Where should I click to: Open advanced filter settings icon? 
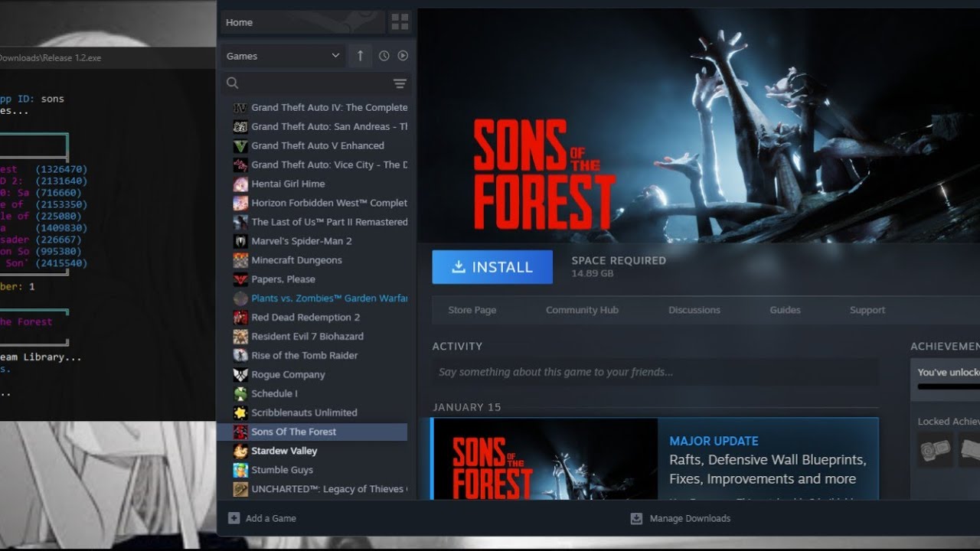[400, 83]
